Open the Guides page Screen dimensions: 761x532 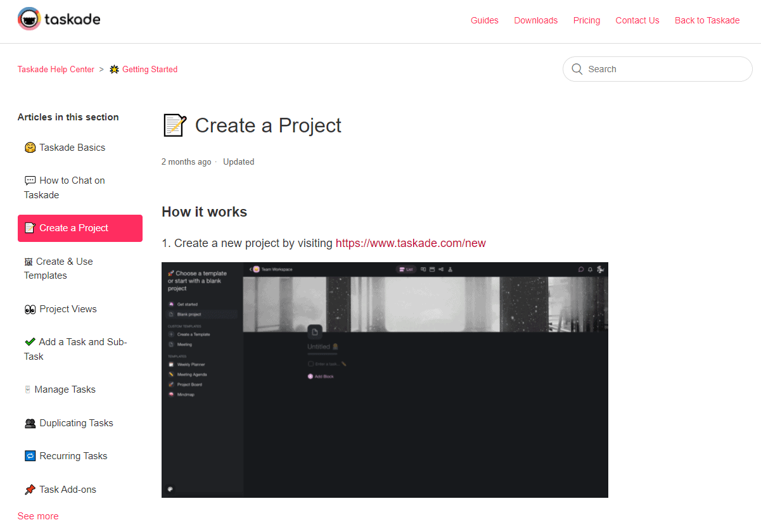pyautogui.click(x=485, y=20)
